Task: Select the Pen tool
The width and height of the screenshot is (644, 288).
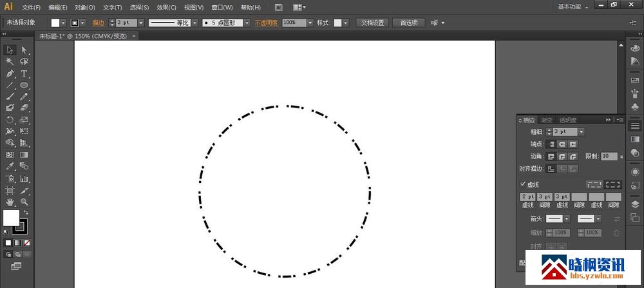Action: coord(10,73)
